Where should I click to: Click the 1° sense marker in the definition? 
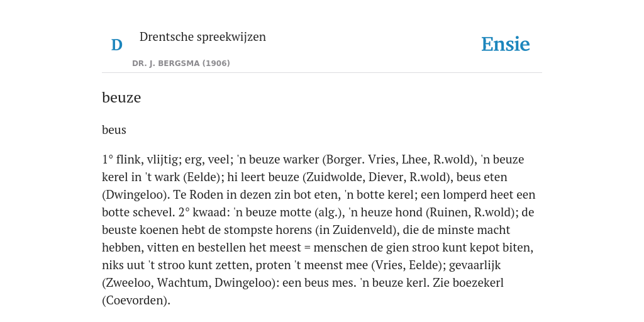tap(107, 159)
